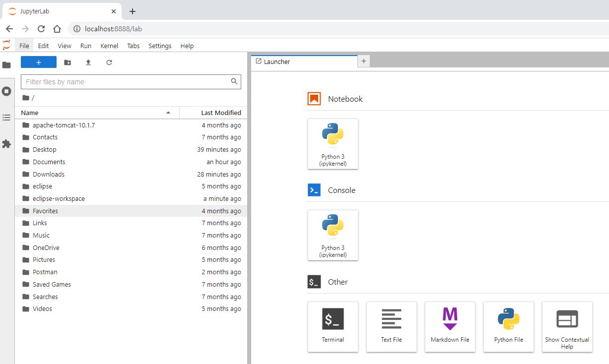The image size is (609, 364).
Task: Reload the browser page
Action: [41, 29]
